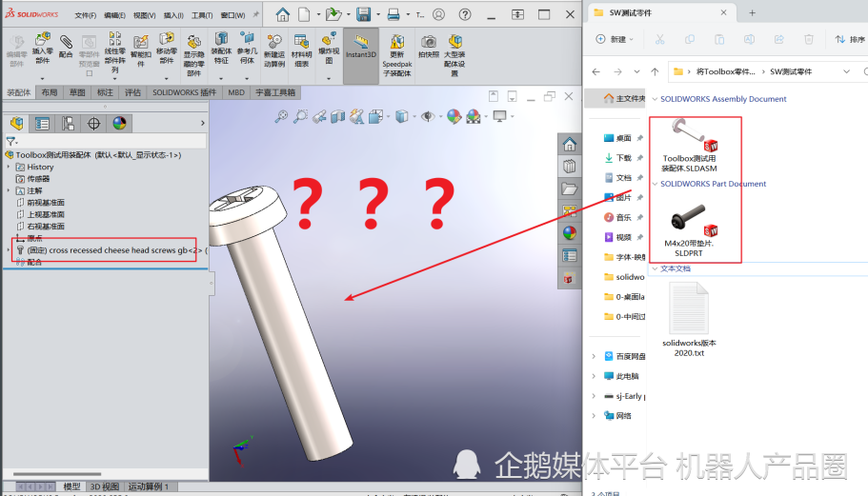Image resolution: width=868 pixels, height=496 pixels.
Task: Click the feature tree filter field
Action: click(x=105, y=142)
